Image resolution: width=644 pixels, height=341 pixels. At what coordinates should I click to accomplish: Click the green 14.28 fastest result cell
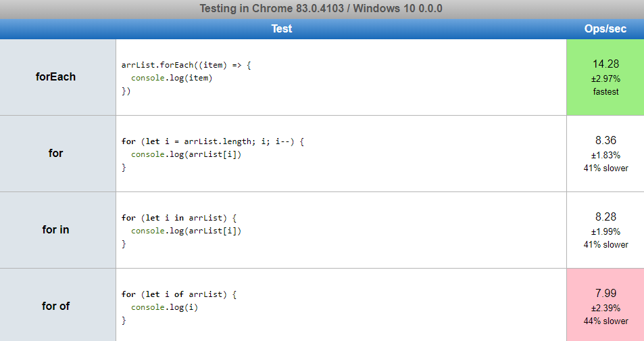(605, 77)
